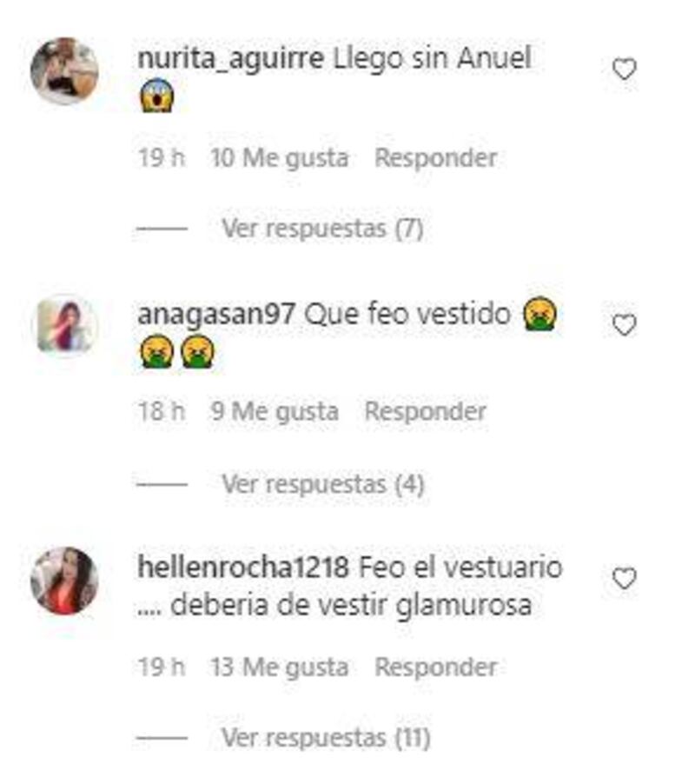This screenshot has height=784, width=695.
Task: Expand Ver respuestas (11) thread
Action: (326, 738)
